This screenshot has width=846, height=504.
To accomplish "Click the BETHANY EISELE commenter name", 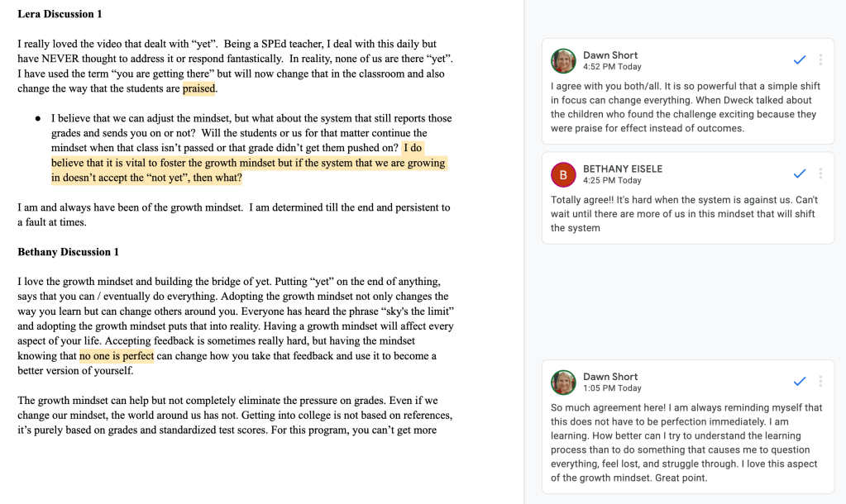I will click(x=622, y=169).
